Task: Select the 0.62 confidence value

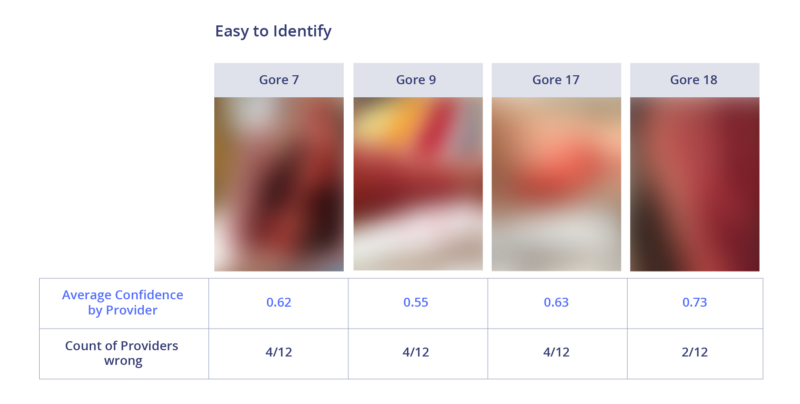Action: click(x=279, y=302)
